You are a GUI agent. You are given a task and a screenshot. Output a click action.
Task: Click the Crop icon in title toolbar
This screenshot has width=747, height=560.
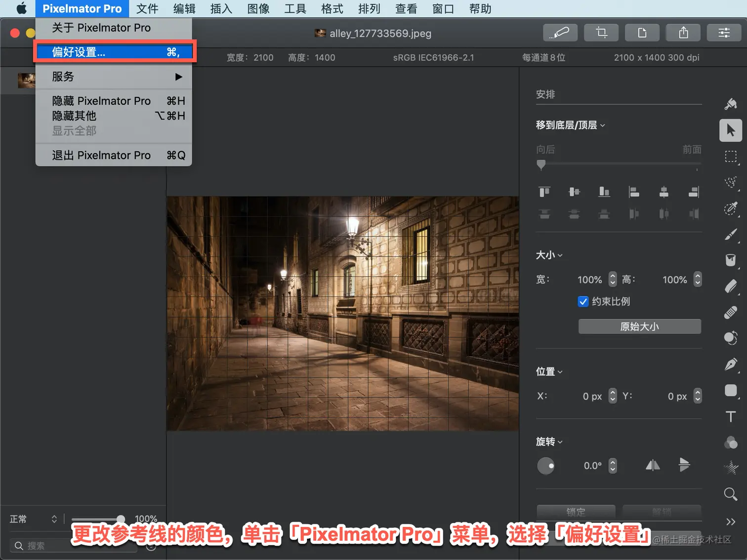click(601, 33)
